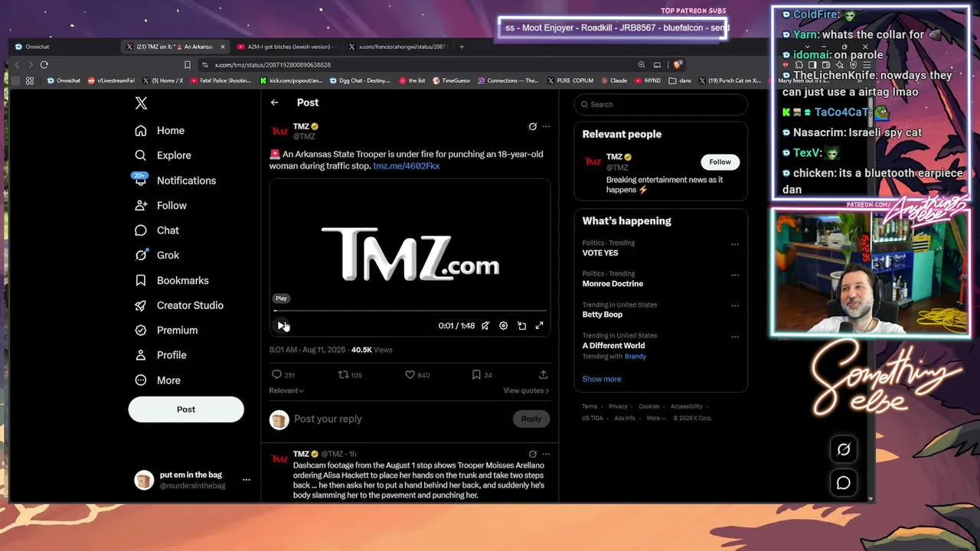Open the Claude bookmark
Screen dimensions: 980x551
pyautogui.click(x=614, y=80)
